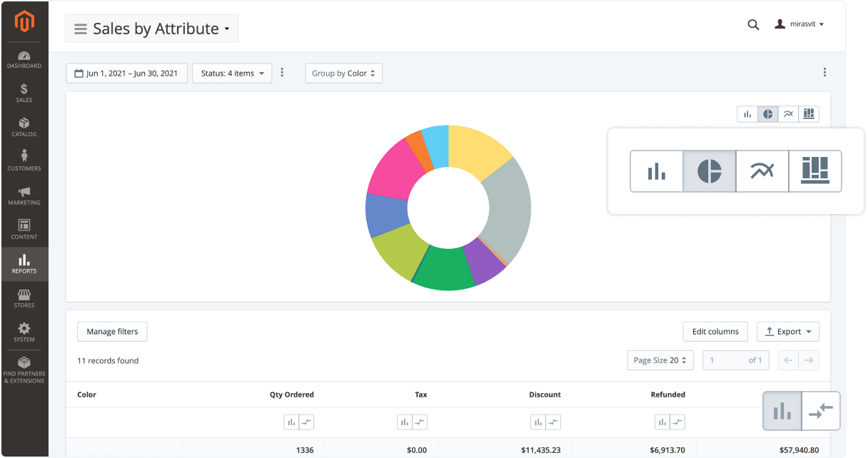Change the Group by Color selector
The height and width of the screenshot is (458, 868).
(x=343, y=73)
